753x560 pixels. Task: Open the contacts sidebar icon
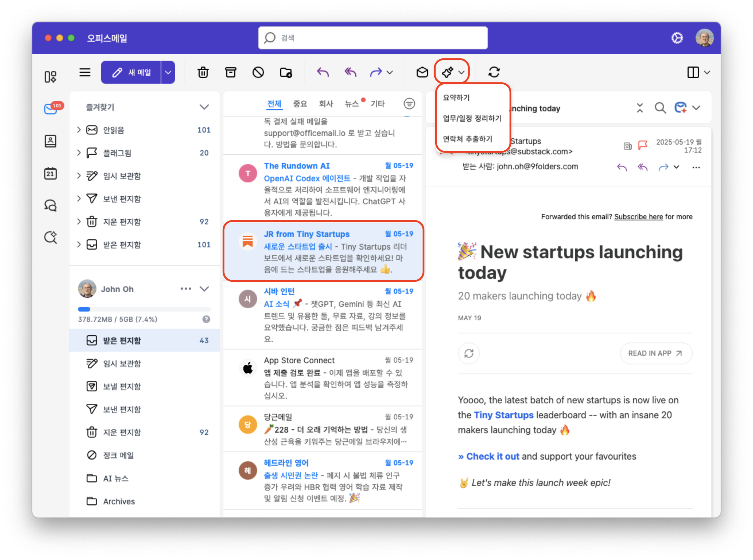[51, 141]
